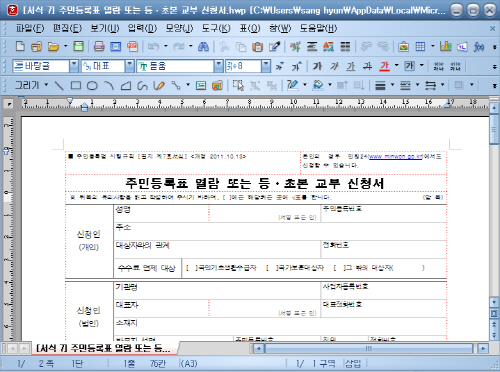Open dropdown arrow next to table icon
The height and width of the screenshot is (372, 500).
[x=433, y=46]
